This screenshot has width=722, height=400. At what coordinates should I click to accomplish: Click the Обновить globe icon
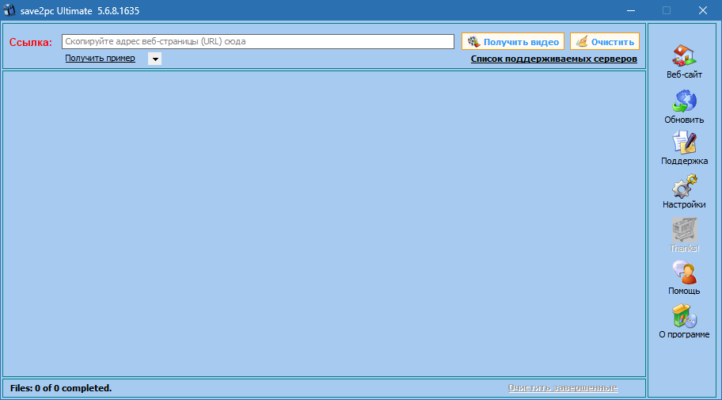684,101
